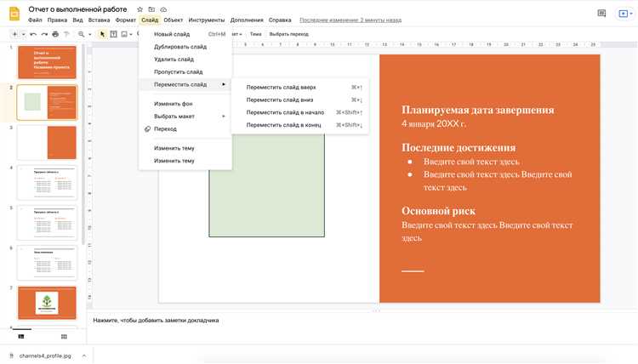Star the presentation with the star icon
The height and width of the screenshot is (364, 638).
(140, 9)
